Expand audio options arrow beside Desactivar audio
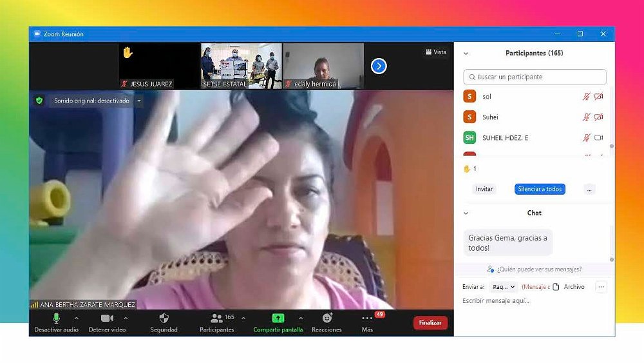644x363 pixels. click(77, 319)
